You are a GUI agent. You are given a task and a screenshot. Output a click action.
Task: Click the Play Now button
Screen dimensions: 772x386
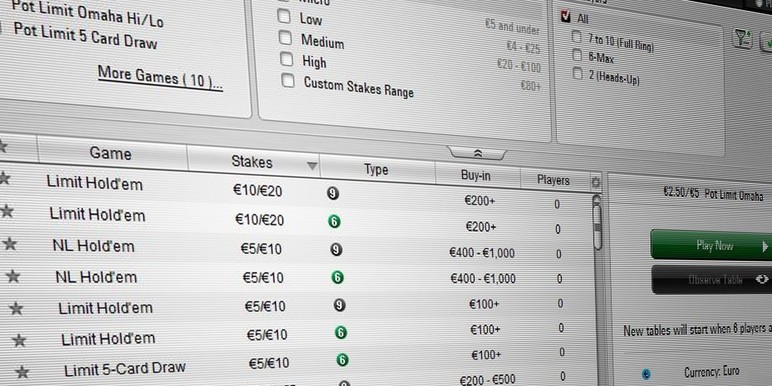(x=711, y=245)
